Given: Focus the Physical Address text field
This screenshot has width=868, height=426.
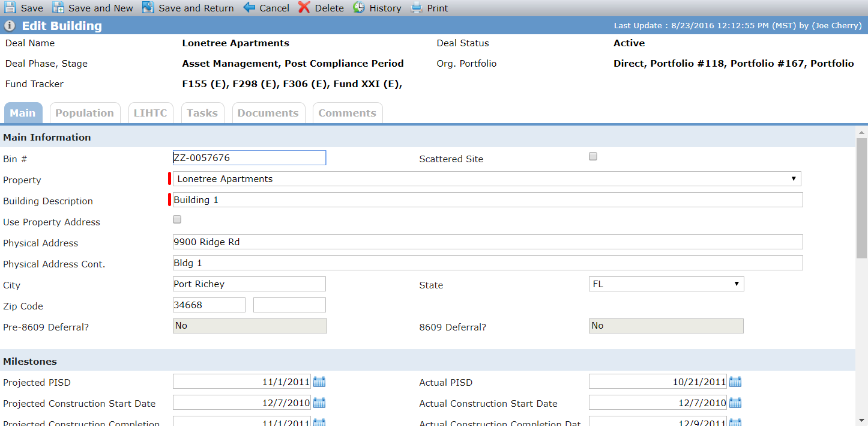Looking at the screenshot, I should tap(487, 242).
